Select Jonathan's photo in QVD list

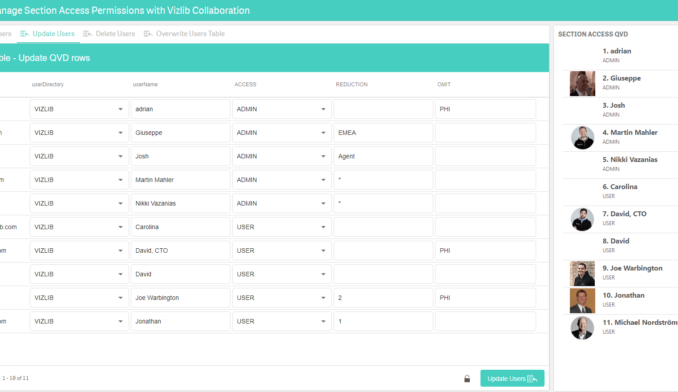pyautogui.click(x=582, y=301)
